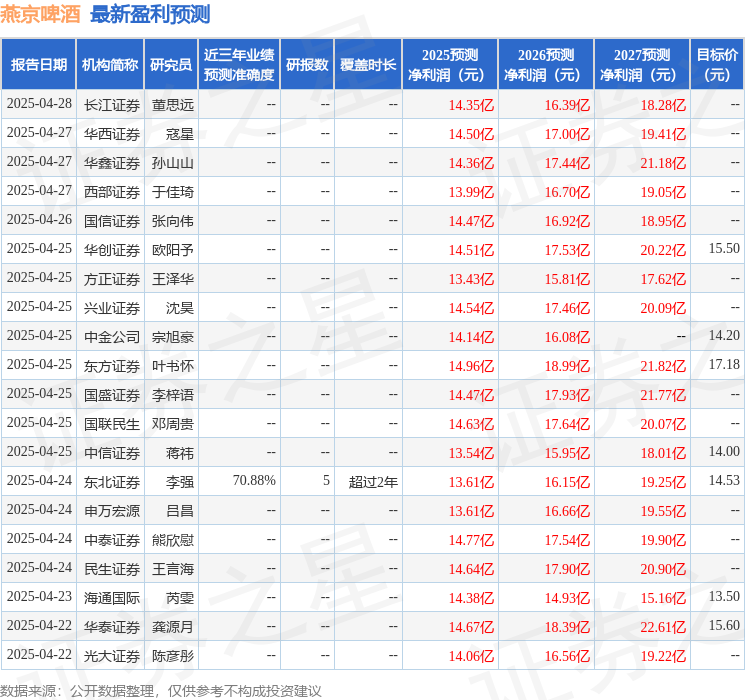Click analyst name 邓周贵
The image size is (745, 700).
[x=172, y=424]
